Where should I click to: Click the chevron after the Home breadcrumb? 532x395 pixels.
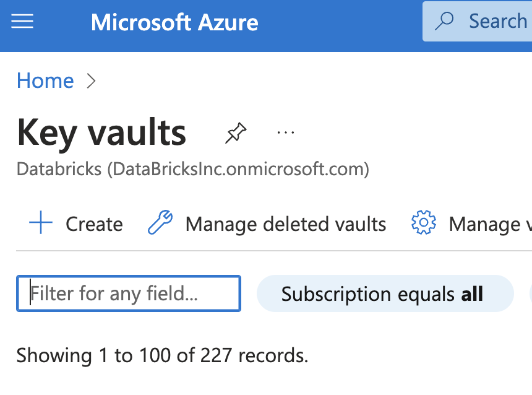click(x=91, y=80)
